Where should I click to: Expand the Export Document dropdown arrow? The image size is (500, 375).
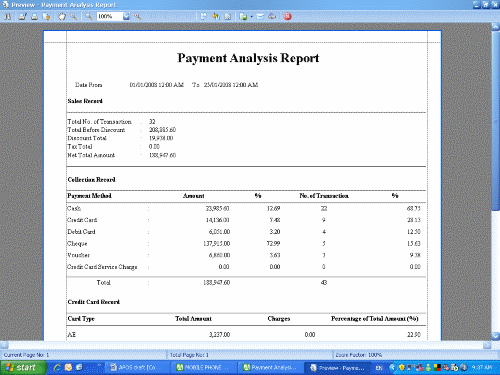tap(252, 16)
